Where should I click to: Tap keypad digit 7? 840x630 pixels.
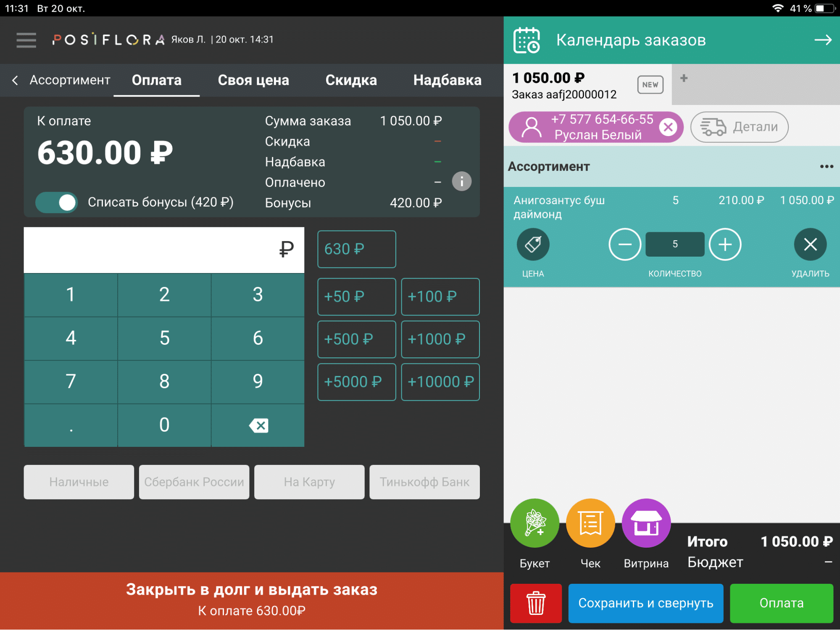[71, 382]
